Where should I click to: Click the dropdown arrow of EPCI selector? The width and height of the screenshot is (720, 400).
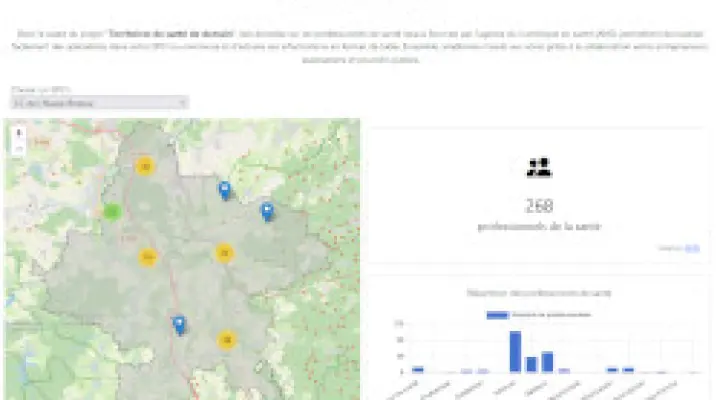(182, 102)
